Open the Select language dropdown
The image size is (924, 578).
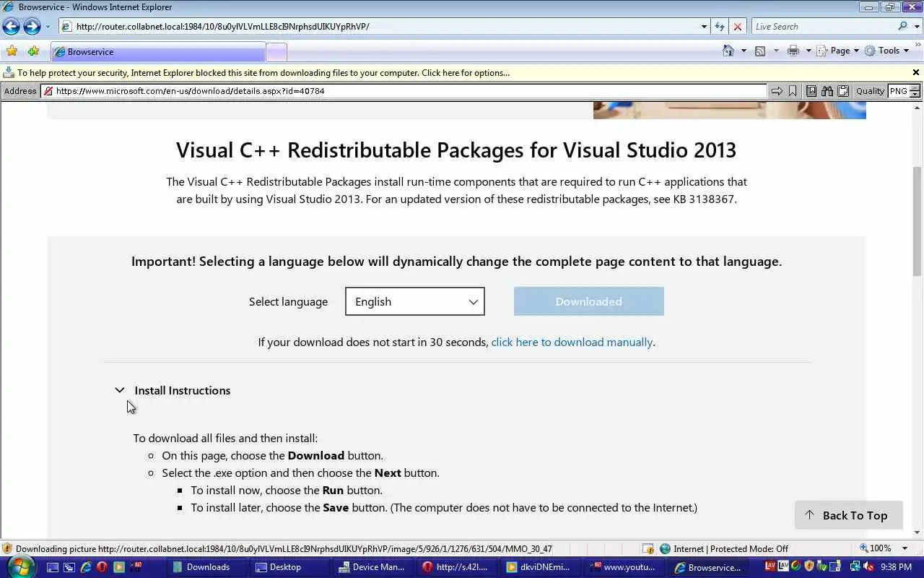[415, 301]
